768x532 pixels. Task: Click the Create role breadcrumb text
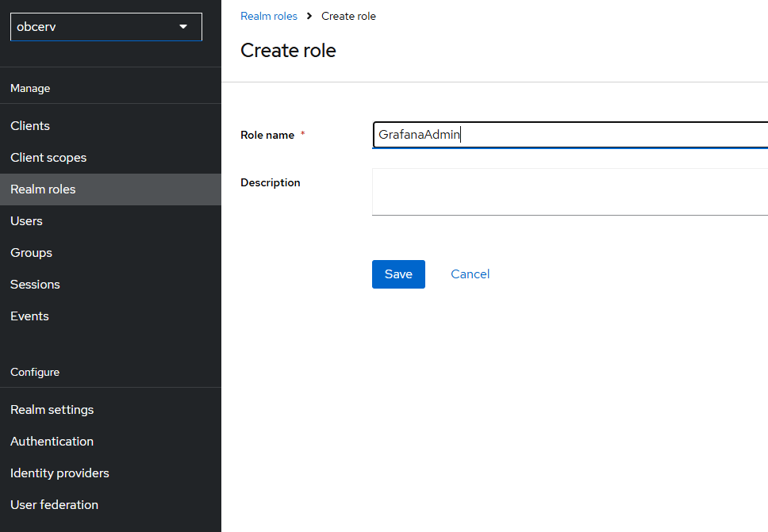[348, 16]
